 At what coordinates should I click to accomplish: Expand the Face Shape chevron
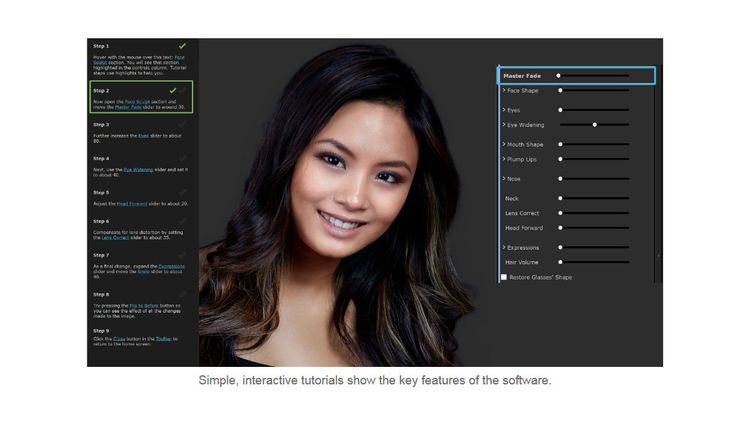click(x=504, y=90)
